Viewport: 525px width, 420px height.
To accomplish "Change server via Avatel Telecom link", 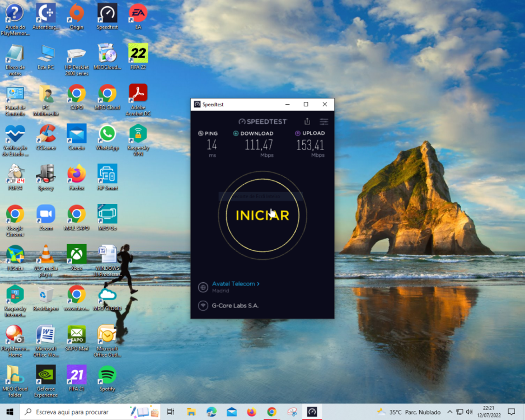I will (x=236, y=284).
